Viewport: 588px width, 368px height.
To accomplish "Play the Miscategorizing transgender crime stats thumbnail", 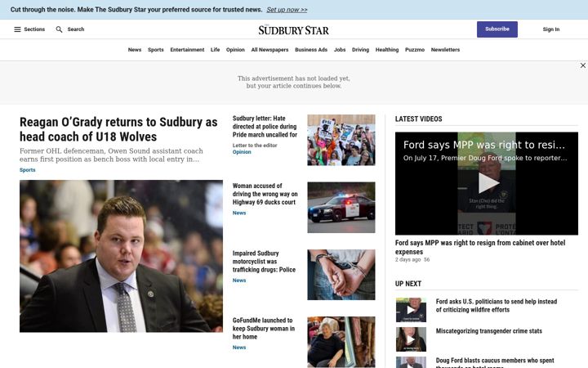I will (x=411, y=339).
